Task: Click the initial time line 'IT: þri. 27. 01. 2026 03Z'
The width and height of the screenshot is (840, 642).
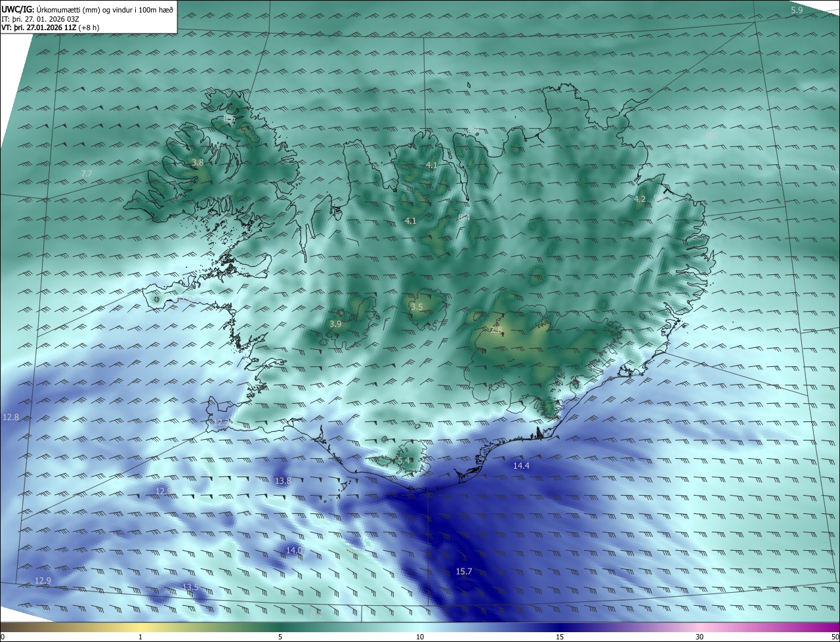Action: click(41, 19)
